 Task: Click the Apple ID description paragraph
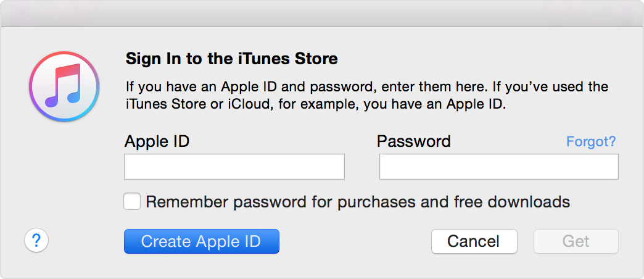(367, 95)
